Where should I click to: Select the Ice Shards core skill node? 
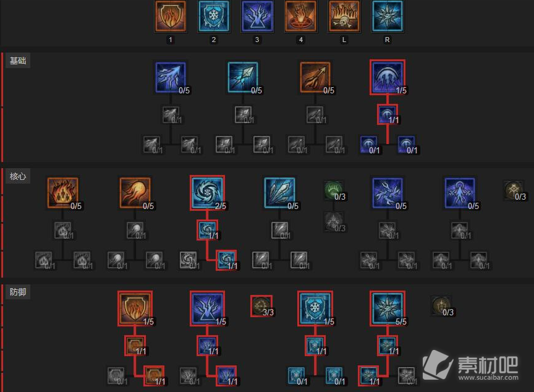pos(279,193)
